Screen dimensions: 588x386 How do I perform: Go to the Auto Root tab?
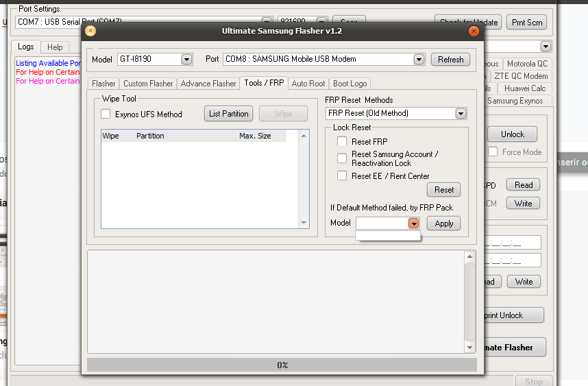tap(308, 84)
